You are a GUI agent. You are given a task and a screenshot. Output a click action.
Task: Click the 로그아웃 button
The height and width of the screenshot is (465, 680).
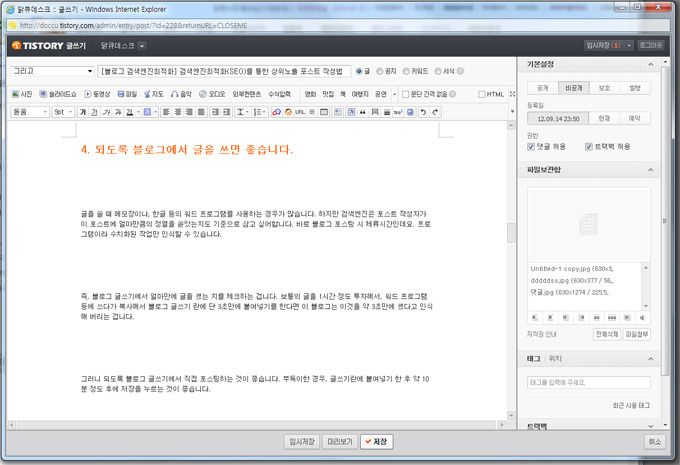(651, 46)
